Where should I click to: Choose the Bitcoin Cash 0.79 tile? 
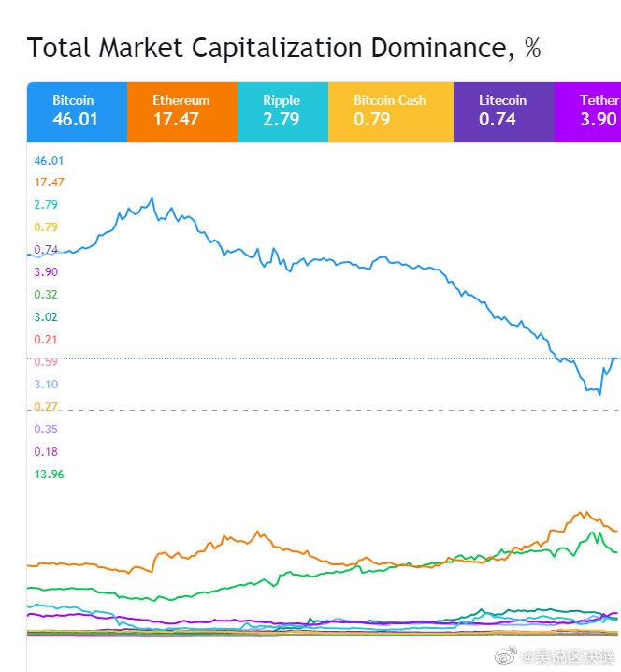pos(391,112)
